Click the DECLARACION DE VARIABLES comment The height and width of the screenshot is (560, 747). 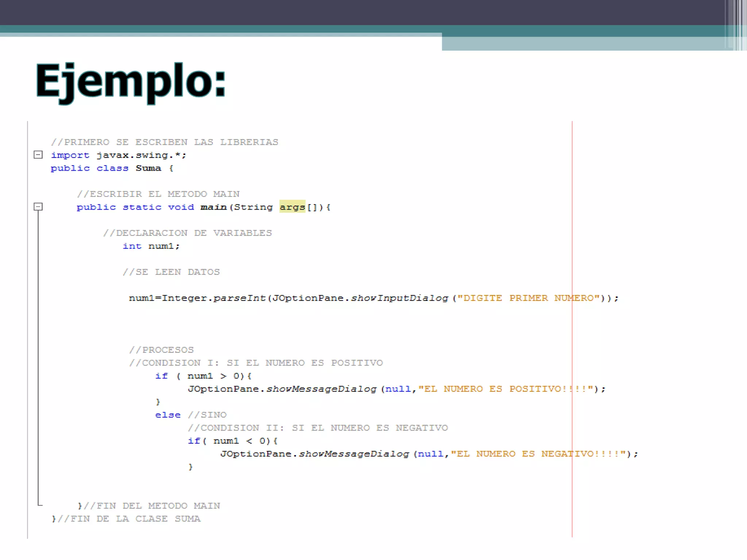(187, 233)
